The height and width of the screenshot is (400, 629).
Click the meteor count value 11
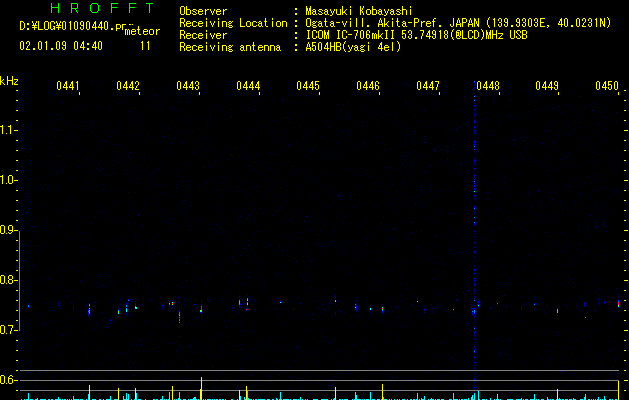click(x=145, y=46)
